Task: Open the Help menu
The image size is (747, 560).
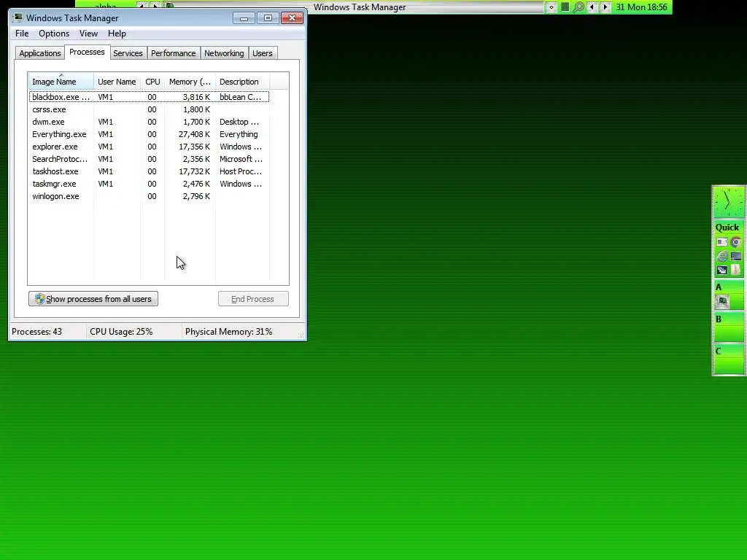Action: click(117, 34)
